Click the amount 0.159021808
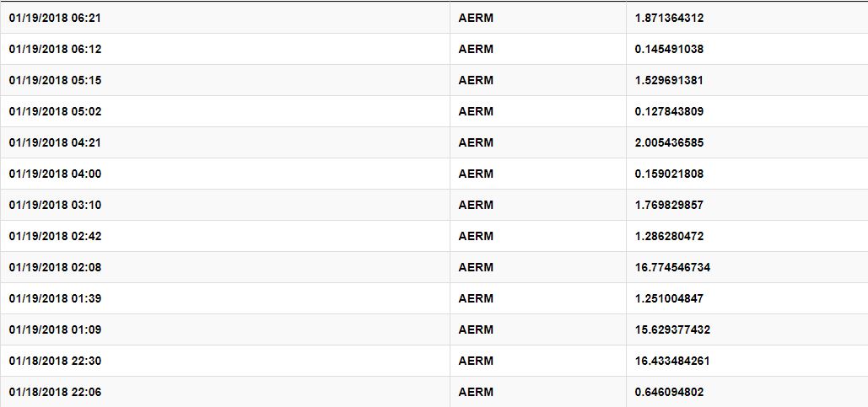This screenshot has height=407, width=868. pyautogui.click(x=669, y=174)
